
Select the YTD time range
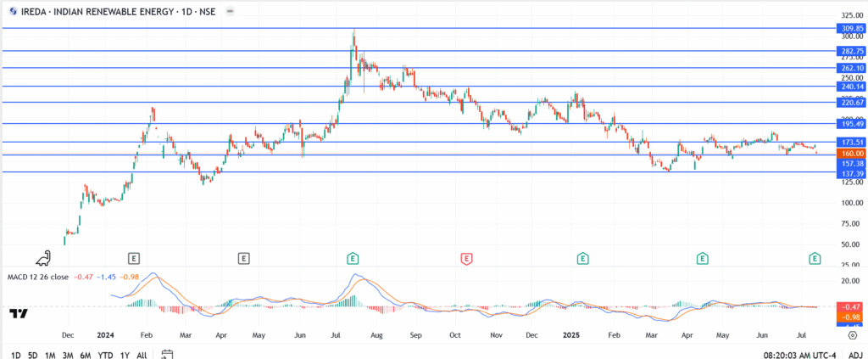pyautogui.click(x=105, y=355)
